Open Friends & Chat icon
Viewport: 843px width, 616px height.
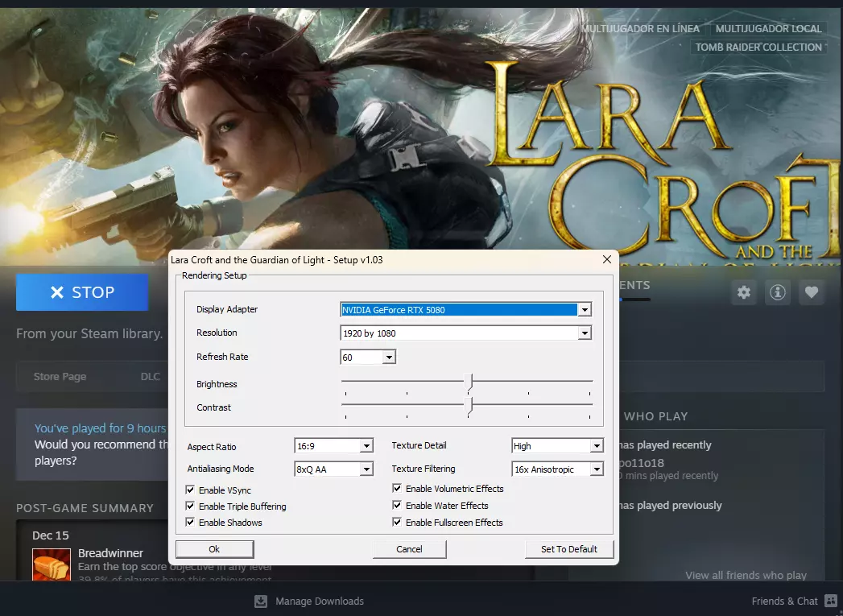[831, 602]
